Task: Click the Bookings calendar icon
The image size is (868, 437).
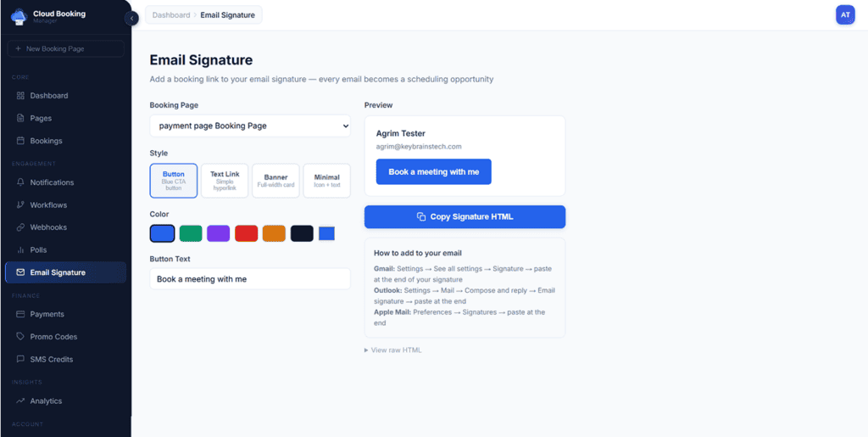Action: [x=20, y=141]
